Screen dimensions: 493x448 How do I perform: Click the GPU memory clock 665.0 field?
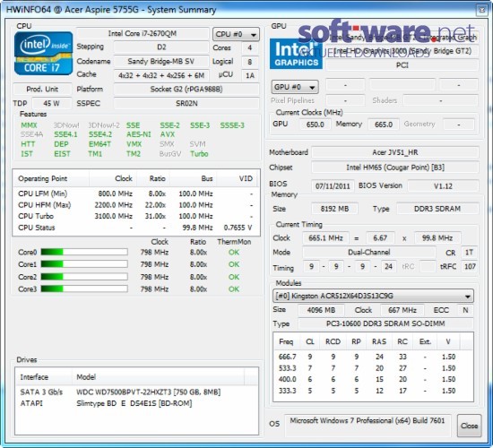pyautogui.click(x=384, y=125)
